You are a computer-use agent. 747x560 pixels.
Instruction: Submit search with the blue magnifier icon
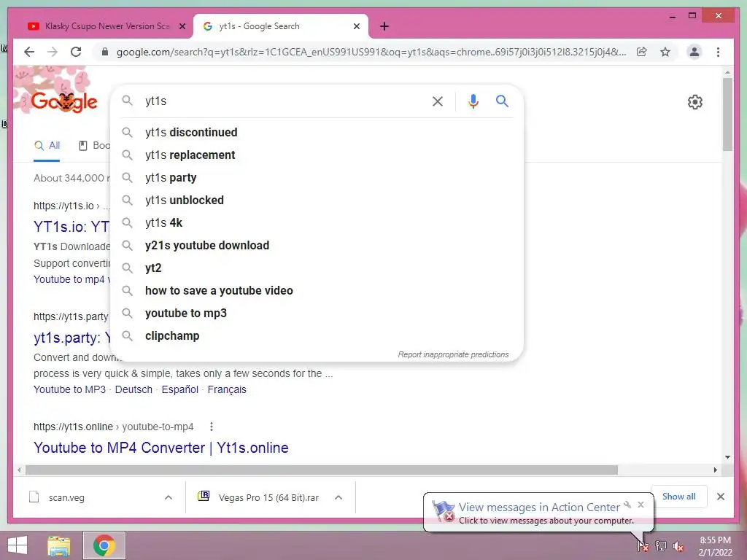point(502,101)
